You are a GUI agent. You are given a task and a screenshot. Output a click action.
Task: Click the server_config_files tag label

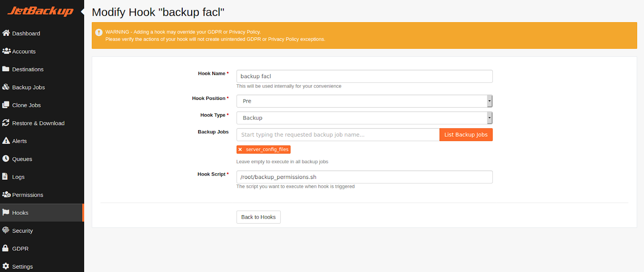pos(267,149)
